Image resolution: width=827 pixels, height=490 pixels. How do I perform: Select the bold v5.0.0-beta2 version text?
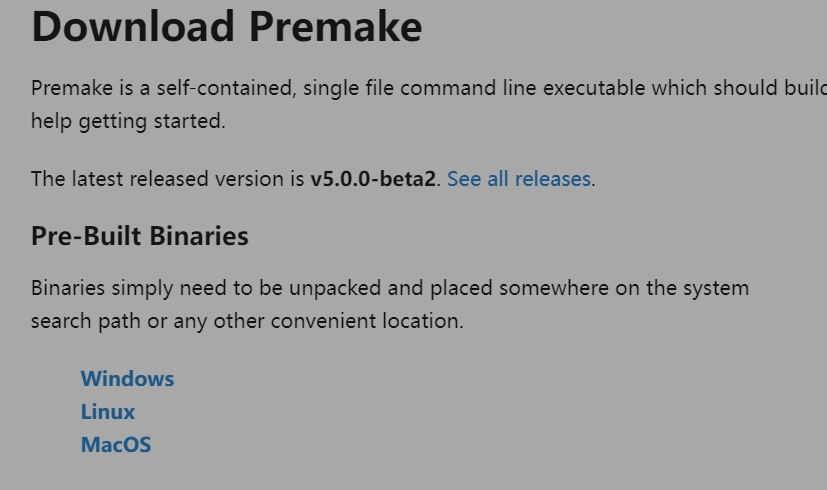click(x=373, y=179)
